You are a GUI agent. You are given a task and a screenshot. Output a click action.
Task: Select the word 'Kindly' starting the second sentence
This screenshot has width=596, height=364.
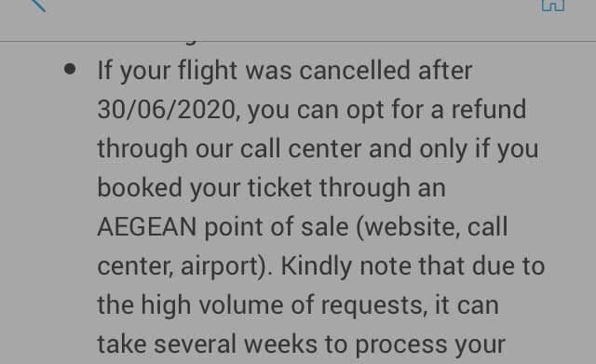[x=316, y=266]
